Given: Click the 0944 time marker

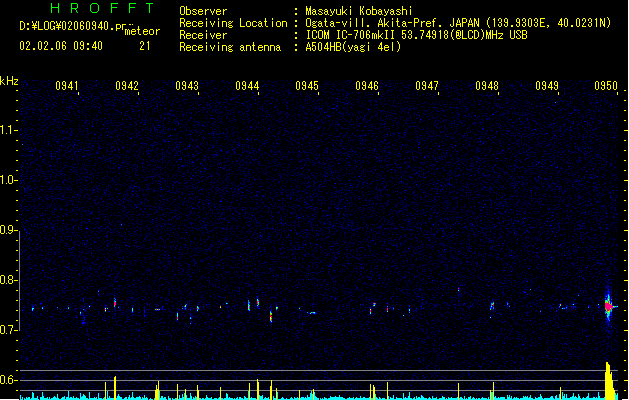Looking at the screenshot, I should (247, 86).
